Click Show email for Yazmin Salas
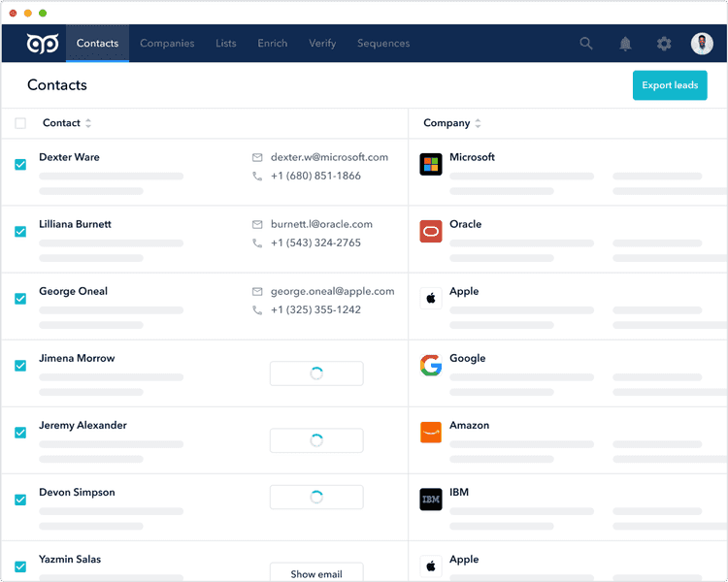The height and width of the screenshot is (582, 728). (316, 571)
